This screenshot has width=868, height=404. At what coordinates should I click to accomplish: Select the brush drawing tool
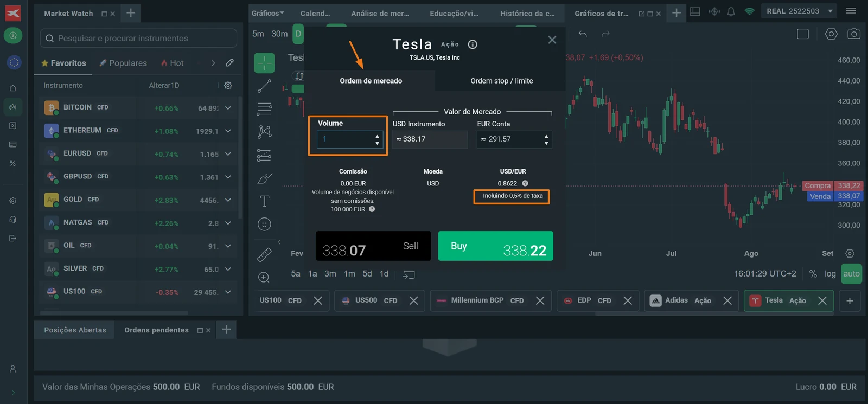[x=264, y=178]
